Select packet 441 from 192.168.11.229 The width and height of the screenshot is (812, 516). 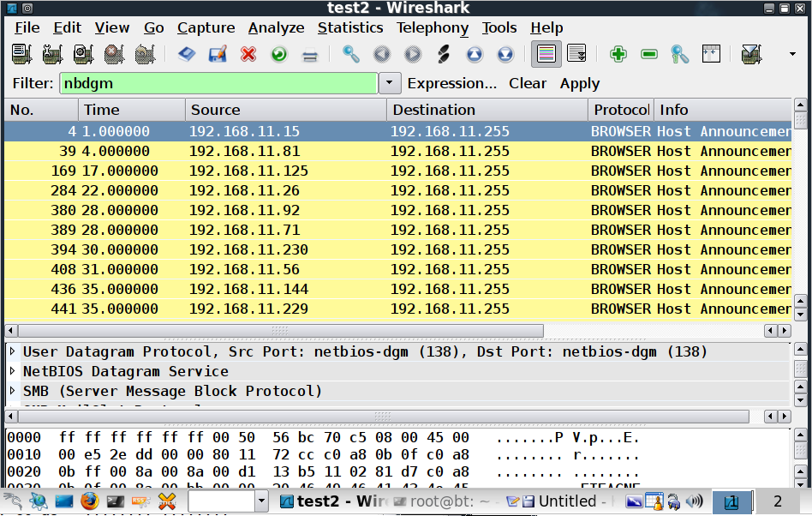point(397,309)
